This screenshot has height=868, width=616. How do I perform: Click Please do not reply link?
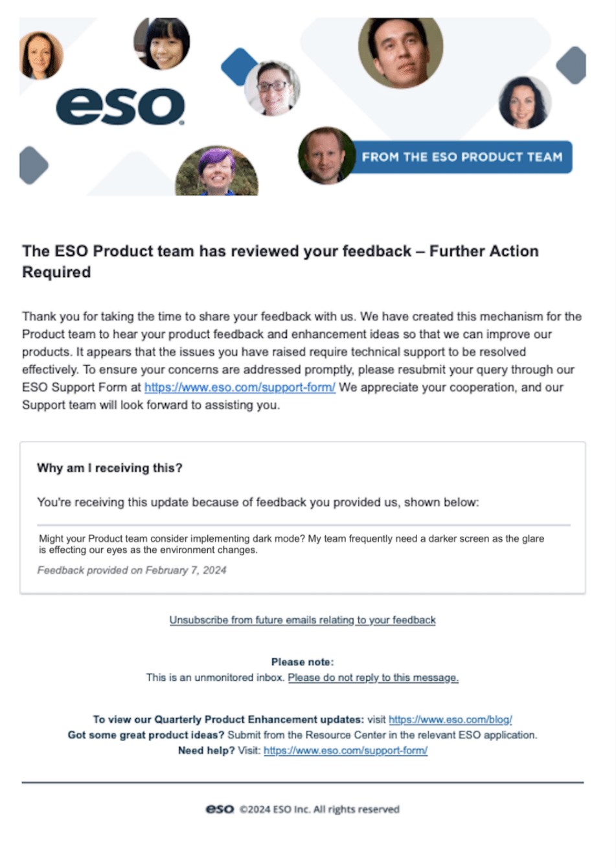pyautogui.click(x=373, y=678)
